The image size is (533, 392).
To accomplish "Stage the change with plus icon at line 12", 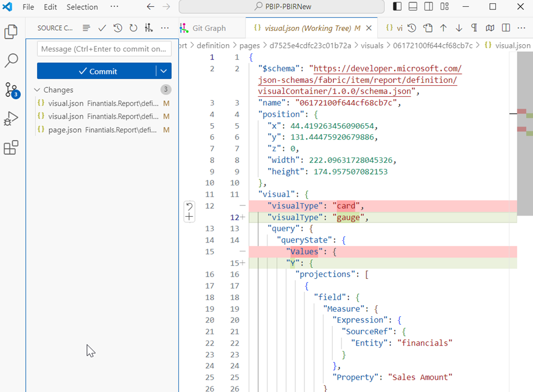I will (189, 217).
